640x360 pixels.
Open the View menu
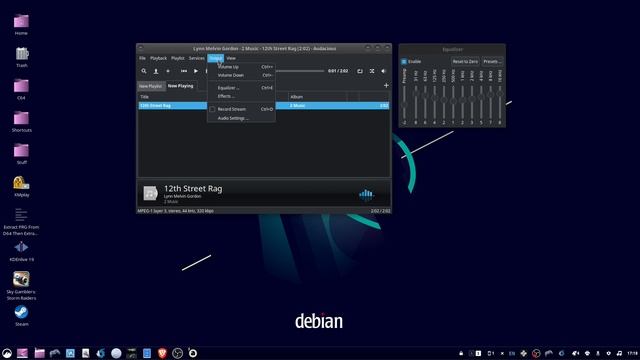pos(231,58)
